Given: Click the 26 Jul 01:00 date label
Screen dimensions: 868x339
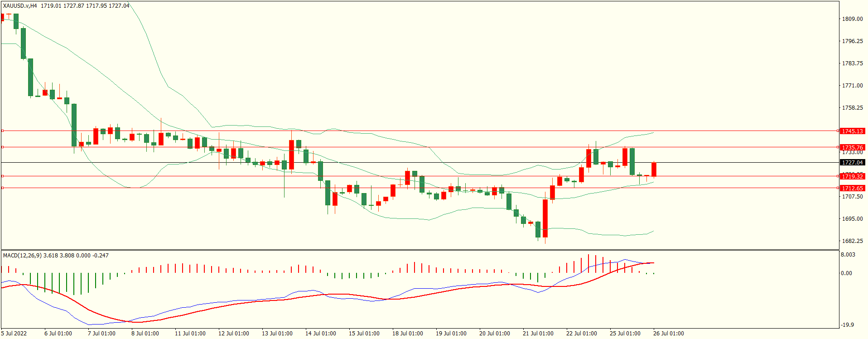Looking at the screenshot, I should 668,334.
